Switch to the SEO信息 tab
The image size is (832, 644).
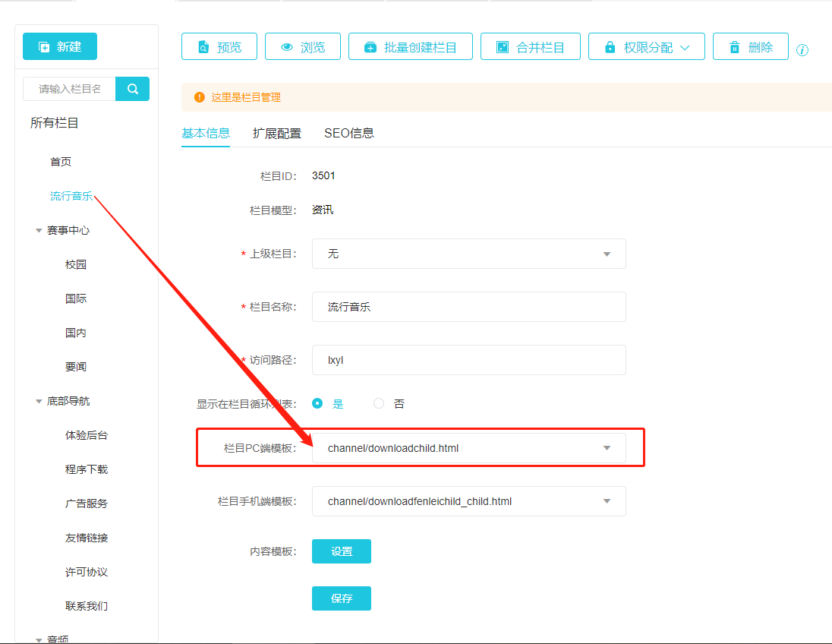pyautogui.click(x=349, y=133)
